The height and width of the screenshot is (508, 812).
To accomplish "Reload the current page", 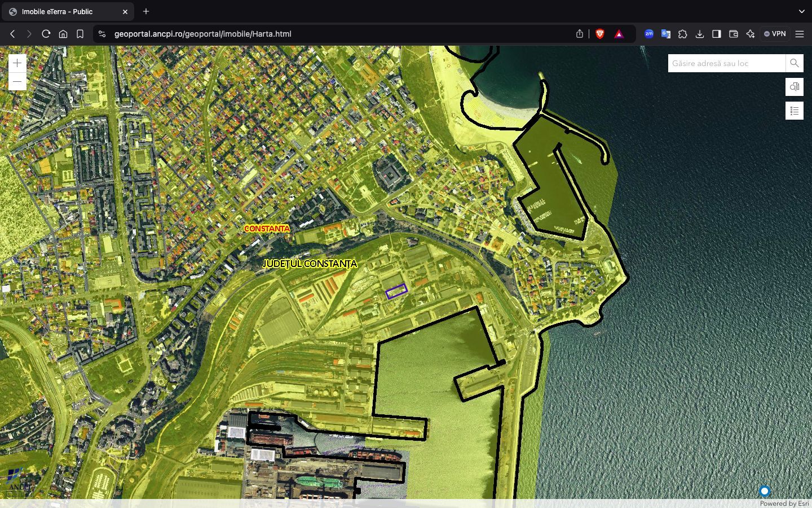I will pyautogui.click(x=46, y=34).
